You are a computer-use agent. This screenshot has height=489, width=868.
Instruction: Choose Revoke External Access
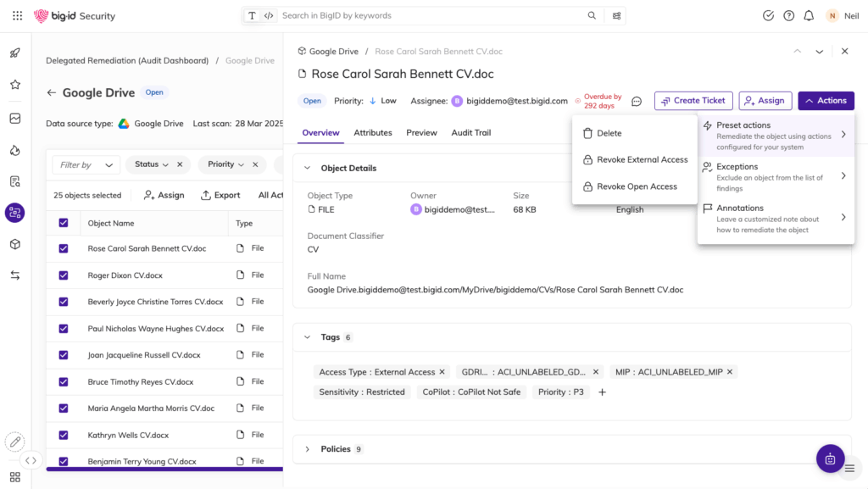pos(634,160)
